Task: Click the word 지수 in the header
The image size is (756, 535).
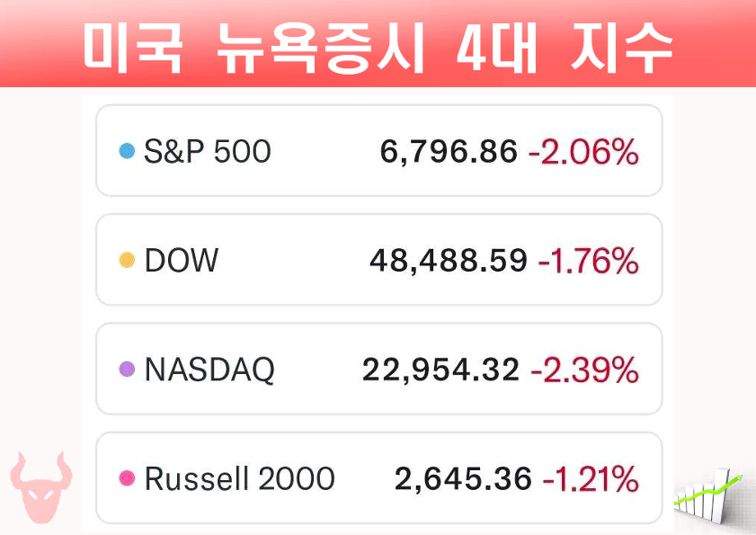Action: pyautogui.click(x=621, y=45)
